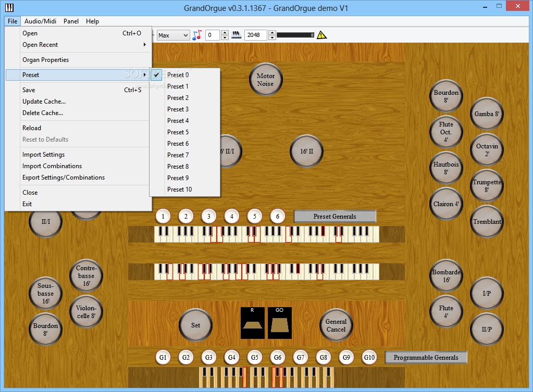Toggle the Flute Oct. 4' stop
The width and height of the screenshot is (533, 392).
pos(446,132)
